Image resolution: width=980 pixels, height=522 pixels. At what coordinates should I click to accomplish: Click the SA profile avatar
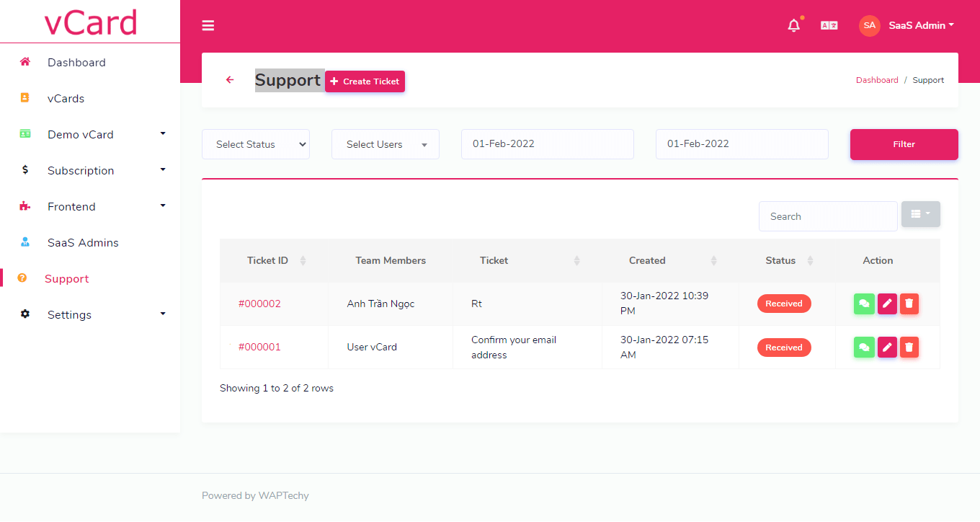tap(869, 25)
